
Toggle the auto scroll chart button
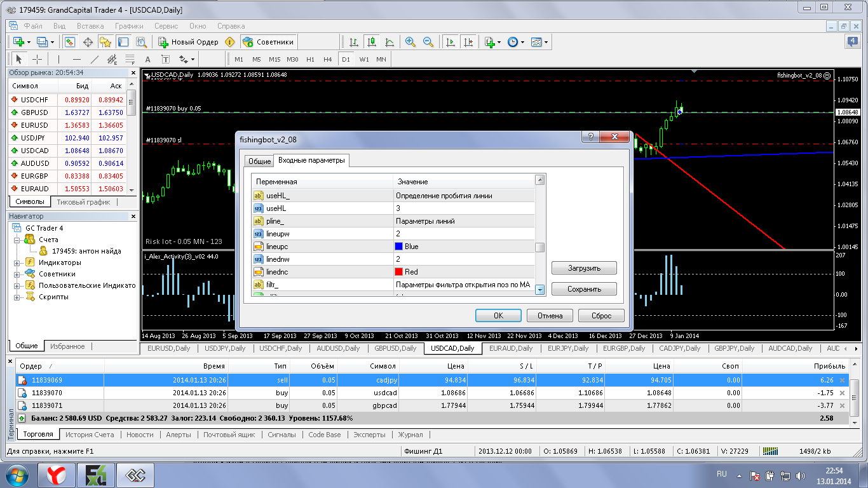[451, 42]
